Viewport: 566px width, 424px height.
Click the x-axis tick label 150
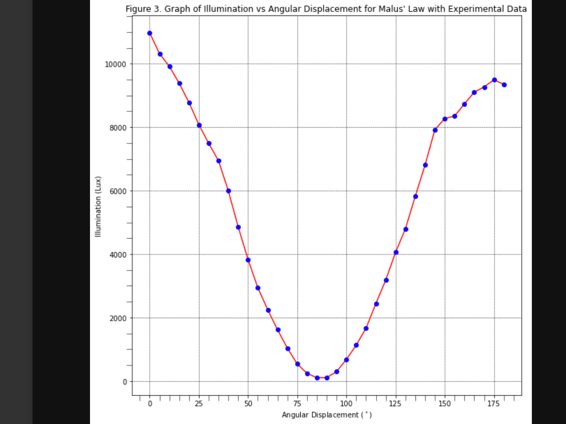[445, 404]
